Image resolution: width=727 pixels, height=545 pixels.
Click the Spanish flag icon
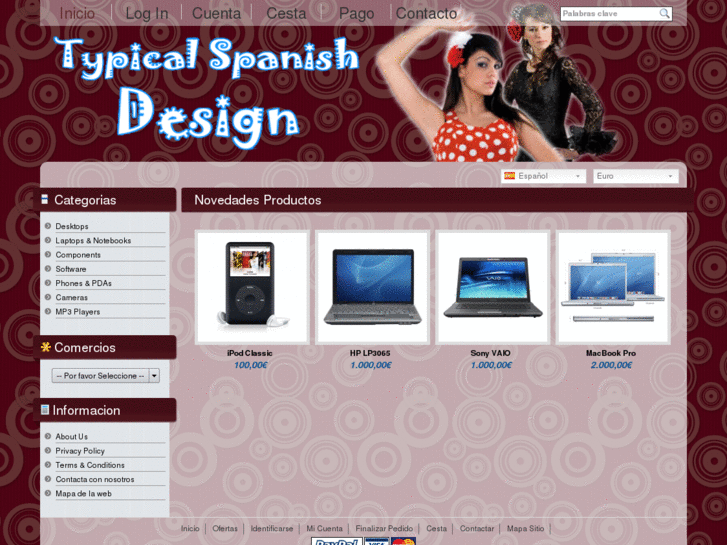tap(510, 176)
